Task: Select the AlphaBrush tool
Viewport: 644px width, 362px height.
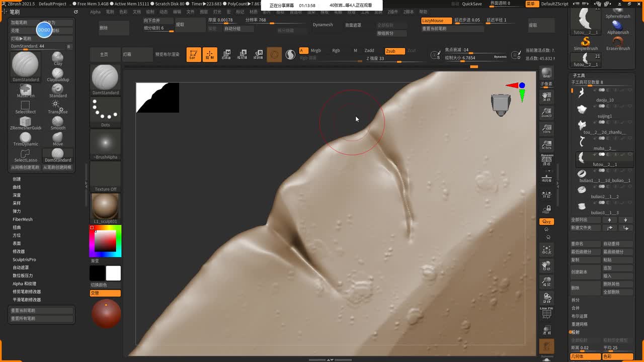Action: [618, 28]
